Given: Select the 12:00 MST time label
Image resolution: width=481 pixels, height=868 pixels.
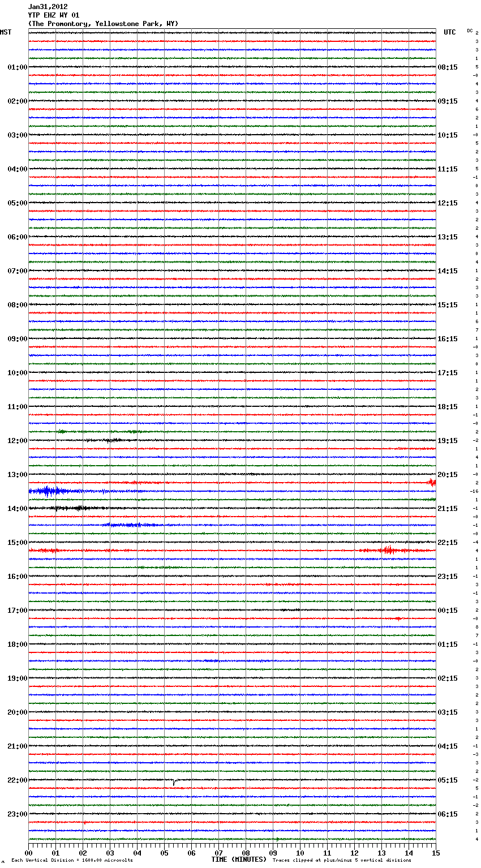Looking at the screenshot, I should coord(17,441).
